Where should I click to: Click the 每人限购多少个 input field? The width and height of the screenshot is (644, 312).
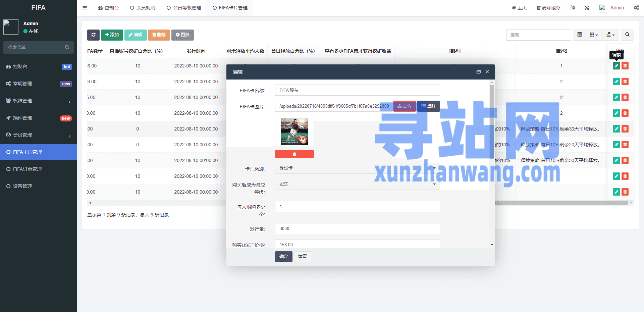pyautogui.click(x=357, y=206)
